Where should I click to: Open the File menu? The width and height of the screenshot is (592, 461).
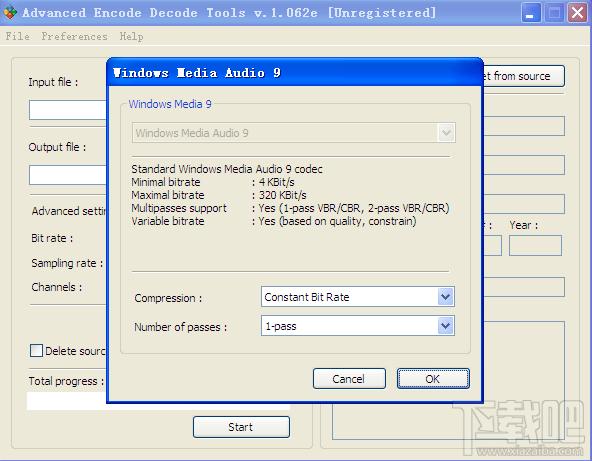click(18, 37)
